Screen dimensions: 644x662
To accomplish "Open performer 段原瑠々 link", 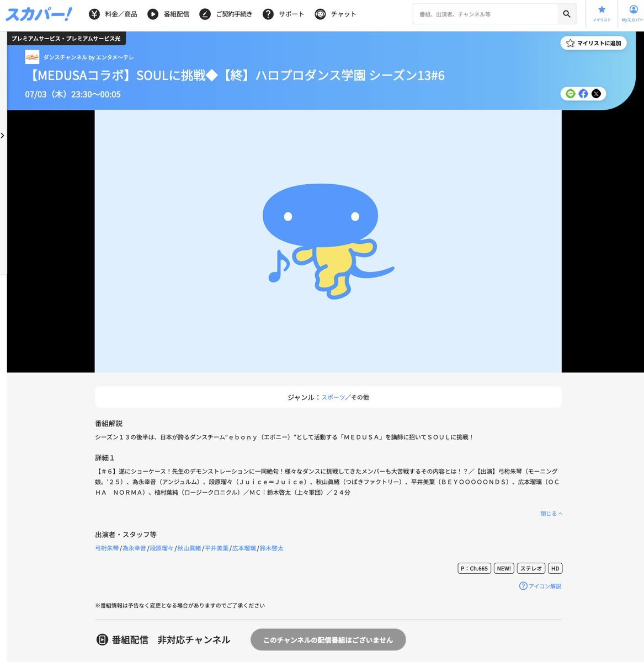I will point(162,548).
